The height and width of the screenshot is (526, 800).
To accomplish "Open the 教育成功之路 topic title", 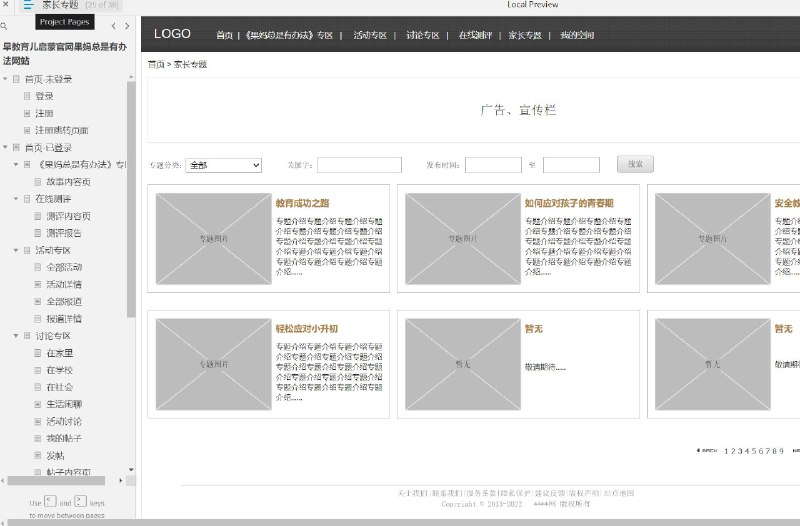I will pos(302,203).
